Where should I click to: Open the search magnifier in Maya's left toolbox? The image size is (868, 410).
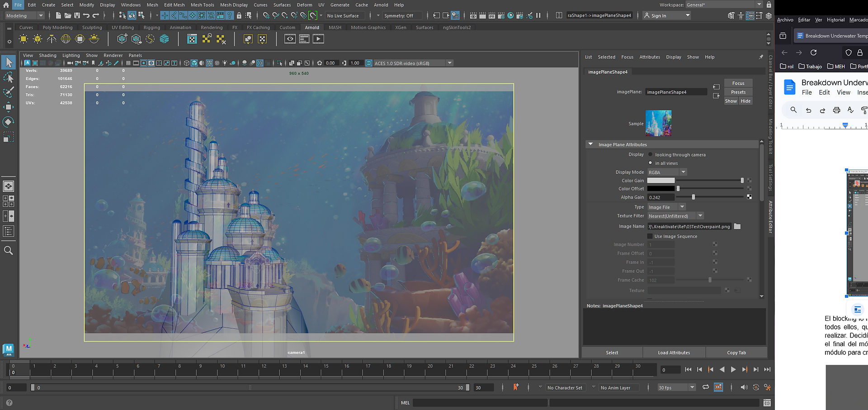pos(9,250)
